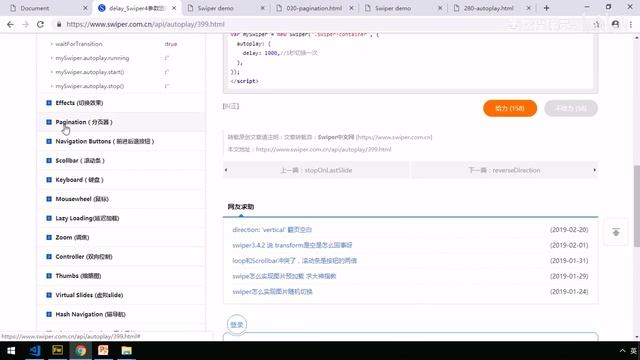640x360 pixels.
Task: Click the page vertical scrollbar thumb
Action: click(x=636, y=206)
